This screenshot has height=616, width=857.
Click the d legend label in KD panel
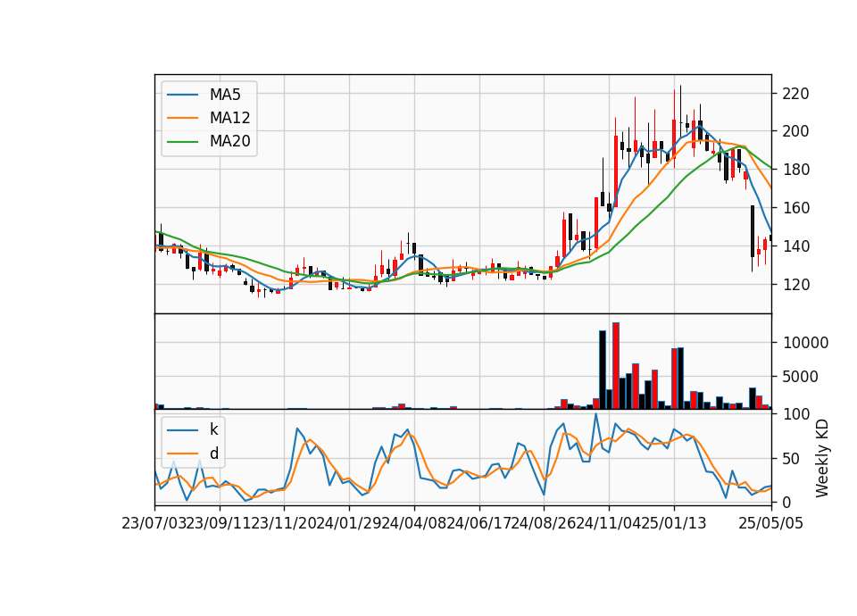(x=213, y=454)
